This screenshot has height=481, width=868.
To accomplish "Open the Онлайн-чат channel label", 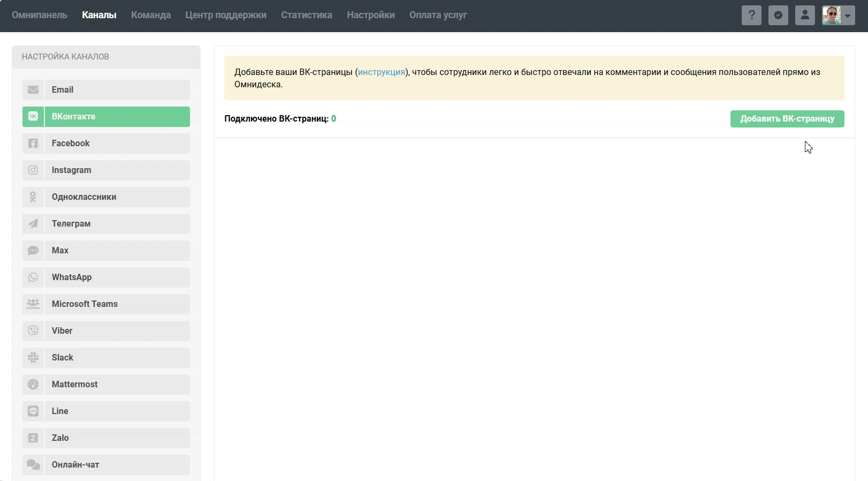I will click(75, 465).
